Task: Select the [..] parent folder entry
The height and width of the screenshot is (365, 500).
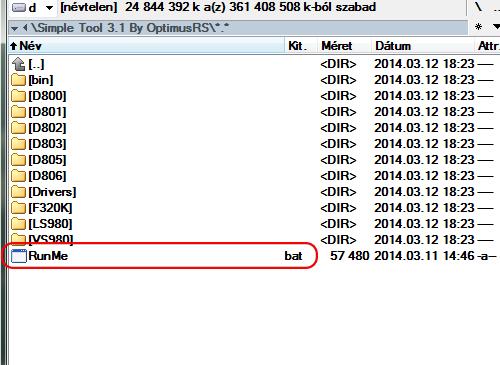Action: pyautogui.click(x=36, y=64)
